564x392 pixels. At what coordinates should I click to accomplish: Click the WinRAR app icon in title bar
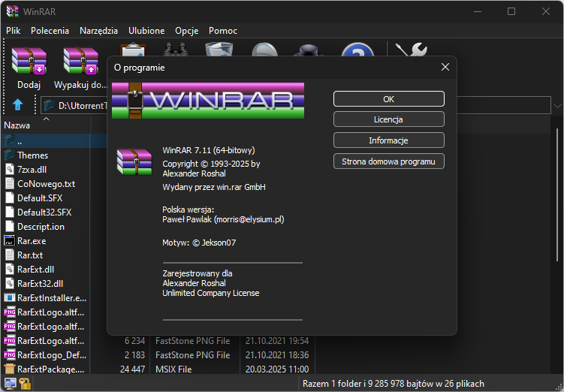12,11
